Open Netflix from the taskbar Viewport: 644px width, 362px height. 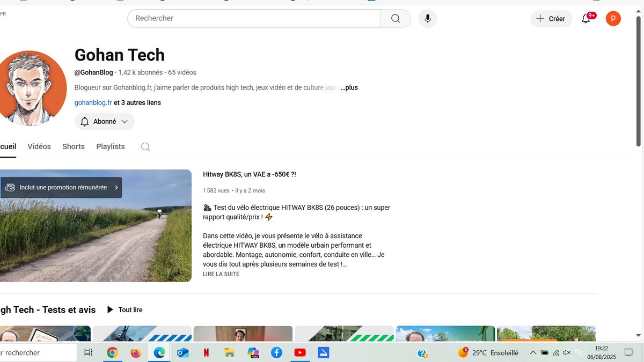206,352
